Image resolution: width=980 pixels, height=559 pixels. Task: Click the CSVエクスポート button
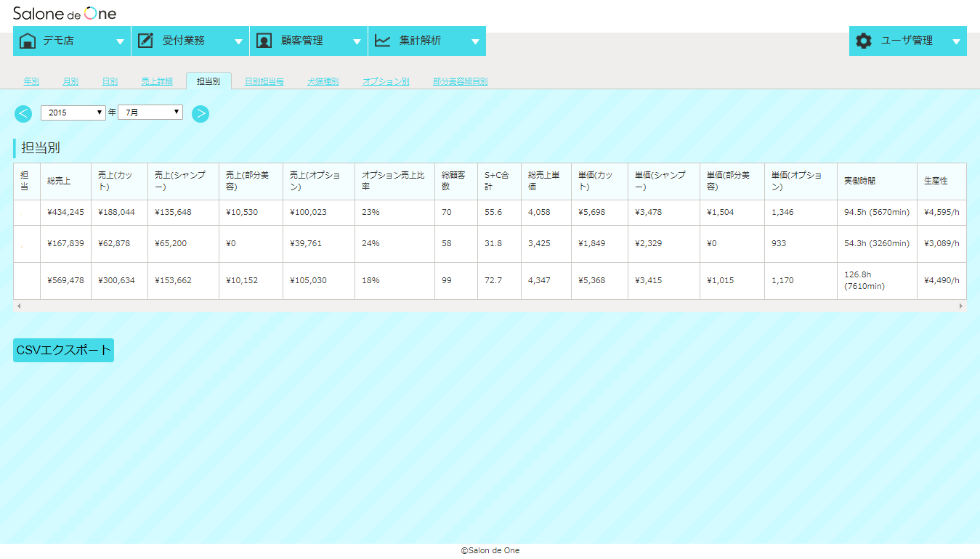tap(63, 350)
